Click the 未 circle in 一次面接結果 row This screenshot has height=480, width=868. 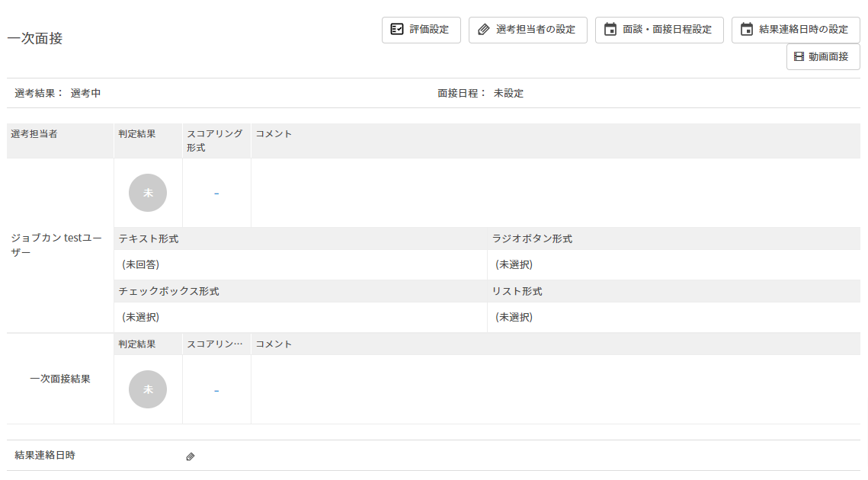[148, 389]
